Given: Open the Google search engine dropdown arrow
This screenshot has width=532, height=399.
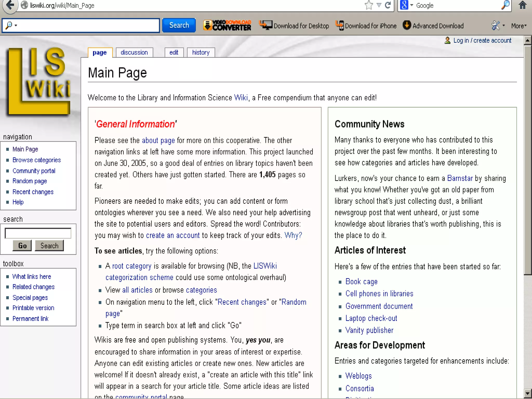Looking at the screenshot, I should click(x=412, y=5).
